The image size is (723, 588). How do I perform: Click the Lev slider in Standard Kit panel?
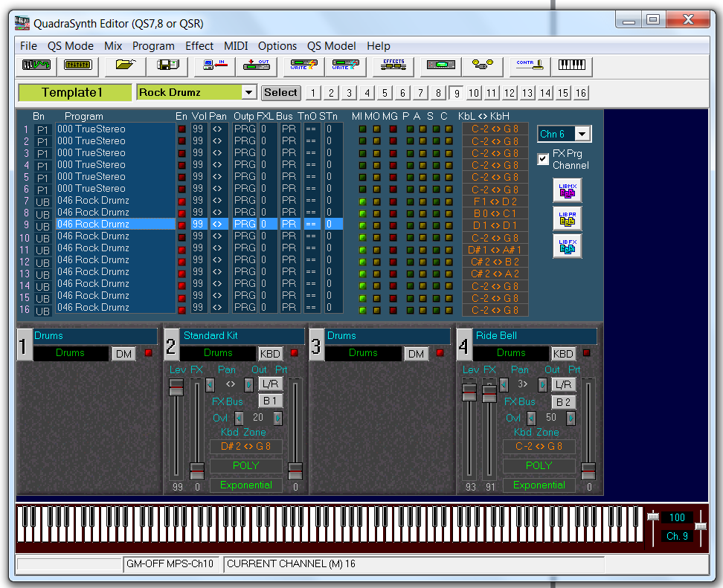pos(176,388)
